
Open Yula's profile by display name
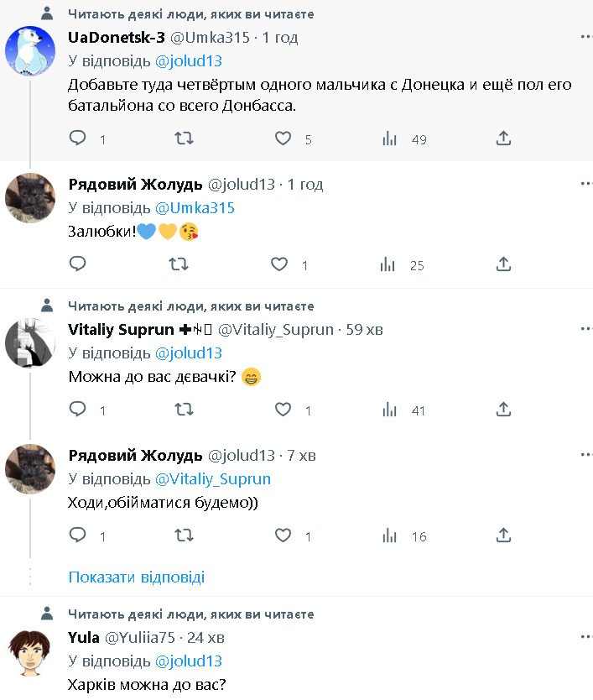[84, 637]
